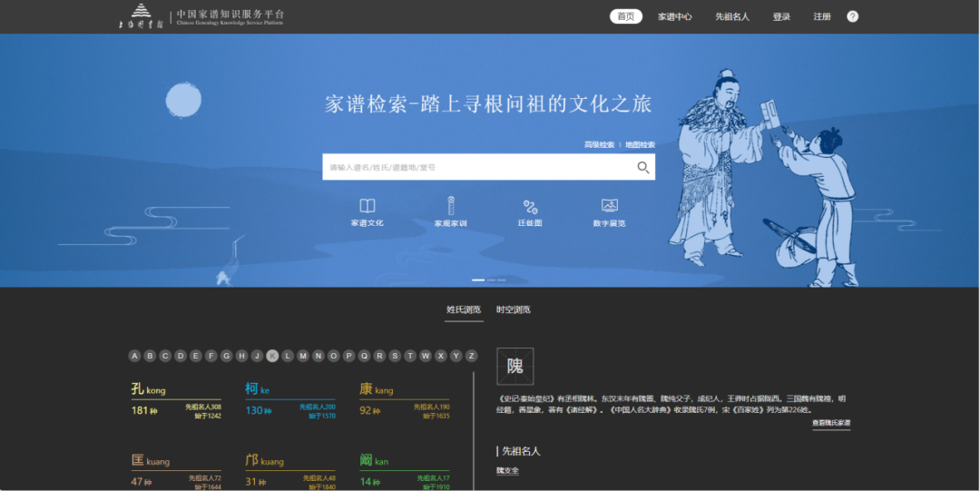The image size is (980, 491).
Task: Switch to the 时空浏览 tab
Action: point(514,309)
